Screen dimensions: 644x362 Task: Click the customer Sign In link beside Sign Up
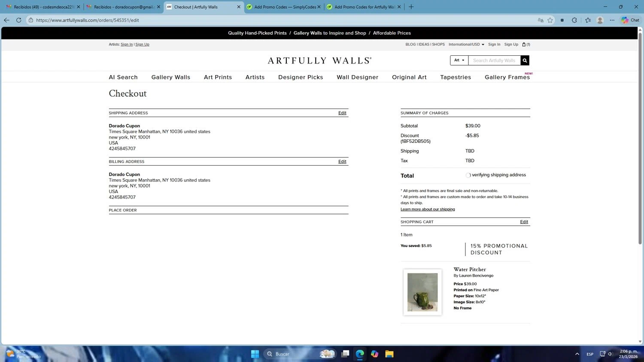(x=494, y=44)
